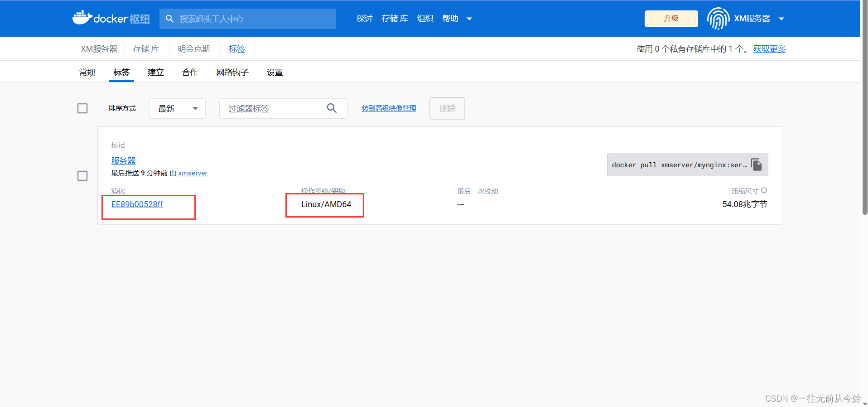Screen dimensions: 868x407
Task: Click the 存储库 breadcrumb
Action: 146,49
